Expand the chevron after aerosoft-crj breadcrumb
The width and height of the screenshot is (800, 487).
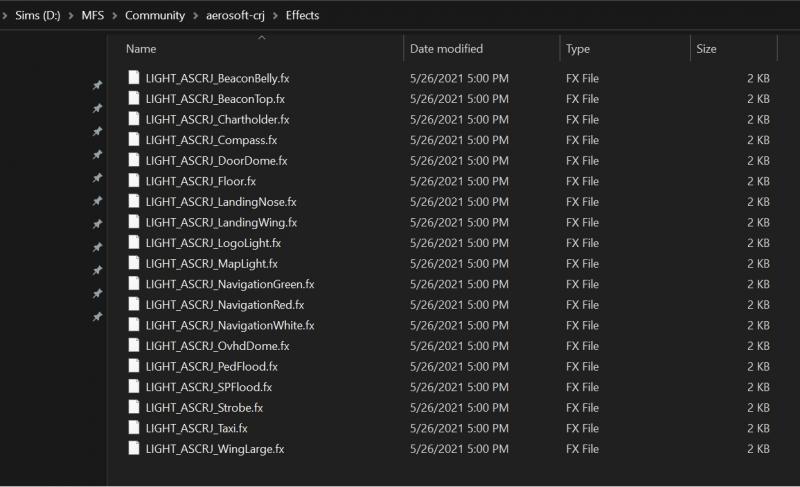pos(276,15)
